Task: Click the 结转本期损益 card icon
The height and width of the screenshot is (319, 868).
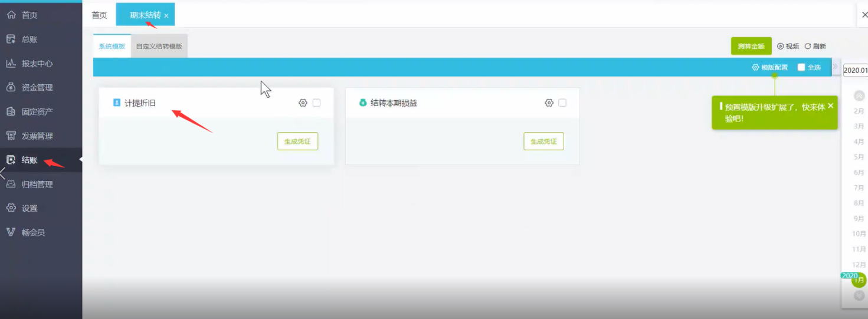Action: [x=363, y=103]
